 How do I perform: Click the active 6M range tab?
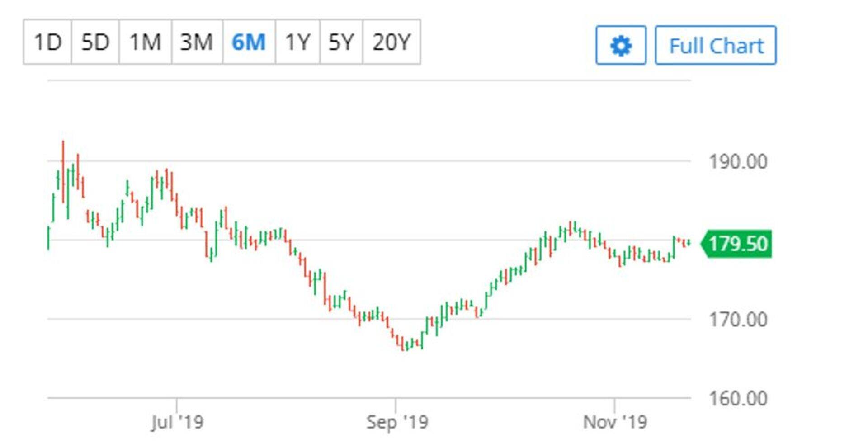(x=249, y=42)
